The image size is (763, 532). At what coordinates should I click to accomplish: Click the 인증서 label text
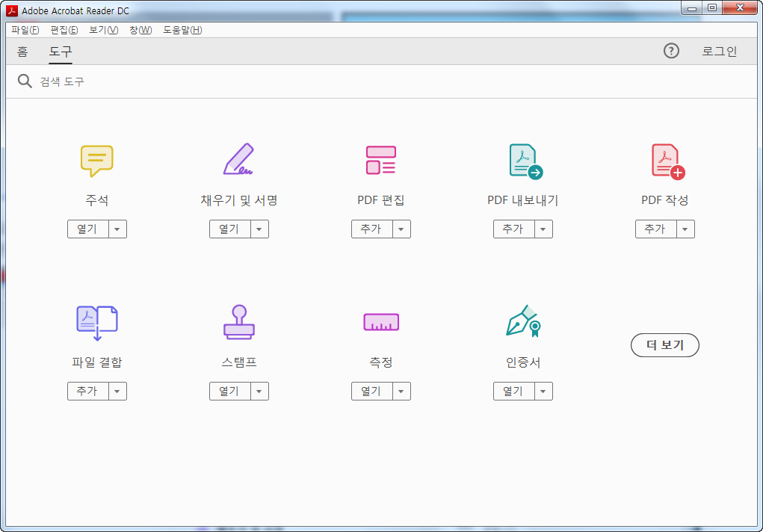click(523, 362)
